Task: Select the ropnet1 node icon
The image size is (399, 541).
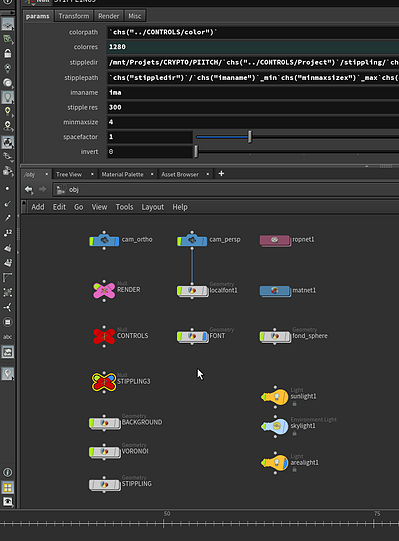Action: click(x=275, y=240)
